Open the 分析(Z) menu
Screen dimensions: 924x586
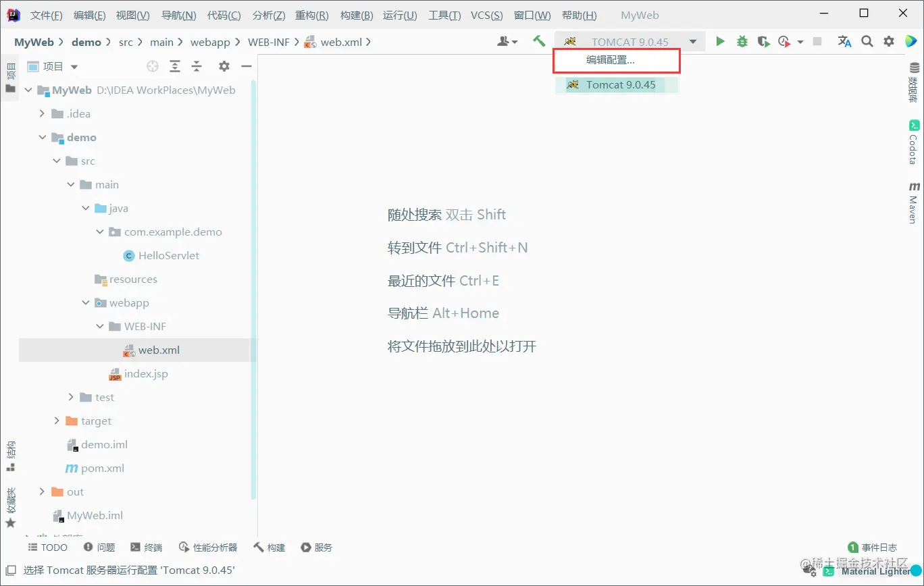click(269, 16)
